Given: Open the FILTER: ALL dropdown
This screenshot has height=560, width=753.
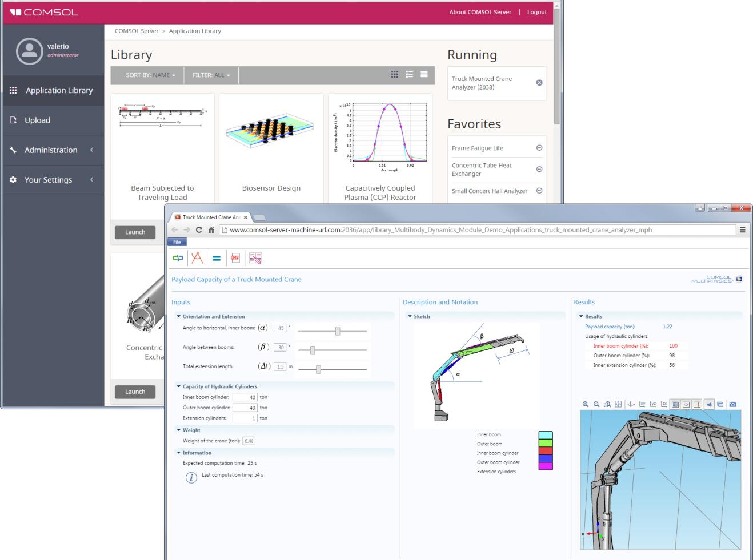Looking at the screenshot, I should click(x=211, y=75).
